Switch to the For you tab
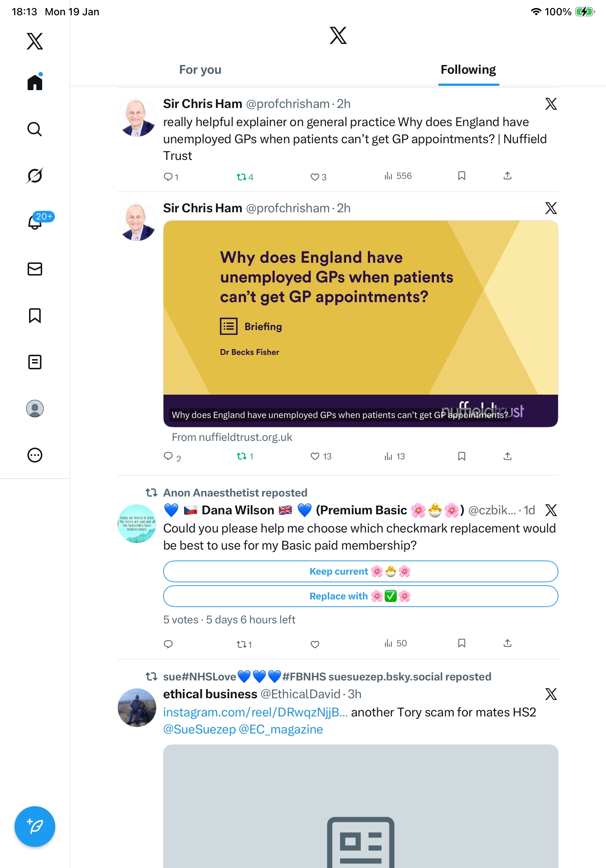 [200, 70]
